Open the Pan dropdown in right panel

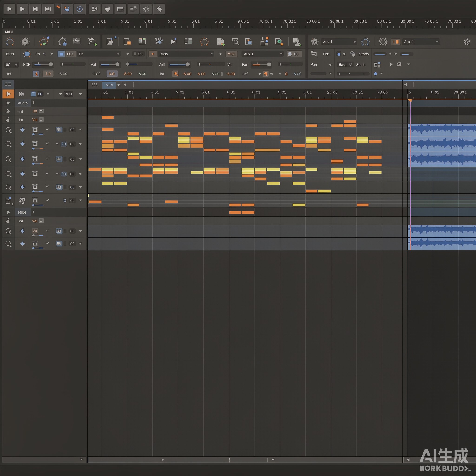click(321, 65)
